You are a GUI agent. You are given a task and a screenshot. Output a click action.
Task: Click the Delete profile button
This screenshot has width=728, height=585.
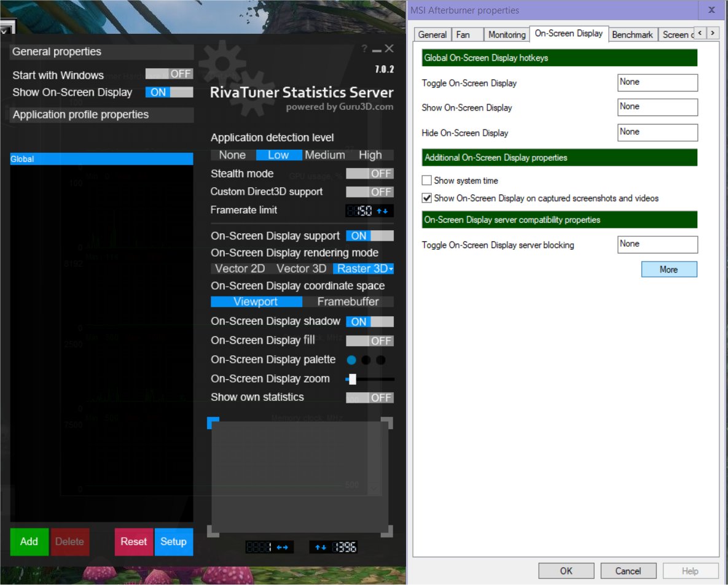tap(69, 541)
